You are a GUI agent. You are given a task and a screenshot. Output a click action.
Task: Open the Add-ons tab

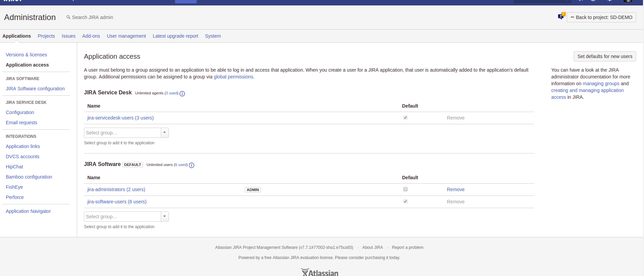pos(91,36)
